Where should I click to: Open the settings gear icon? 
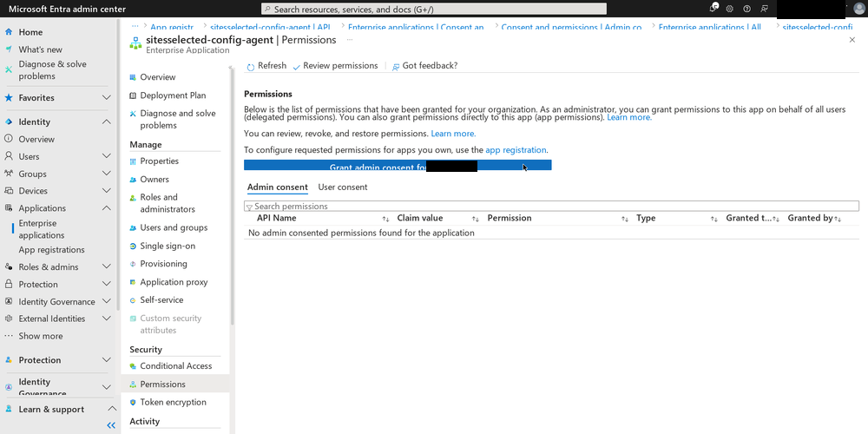730,9
